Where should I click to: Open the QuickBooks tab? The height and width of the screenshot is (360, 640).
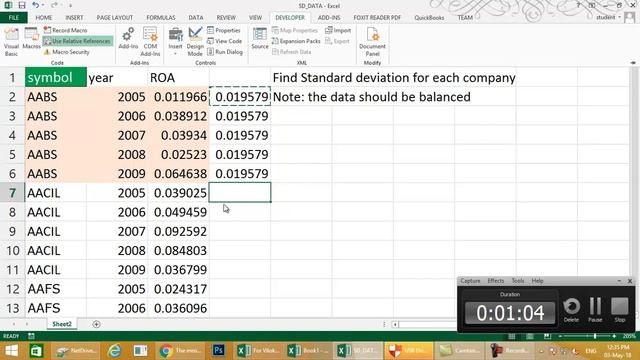click(x=429, y=18)
